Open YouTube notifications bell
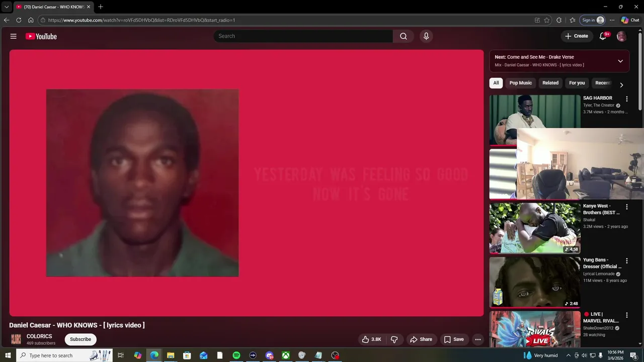 coord(603,36)
